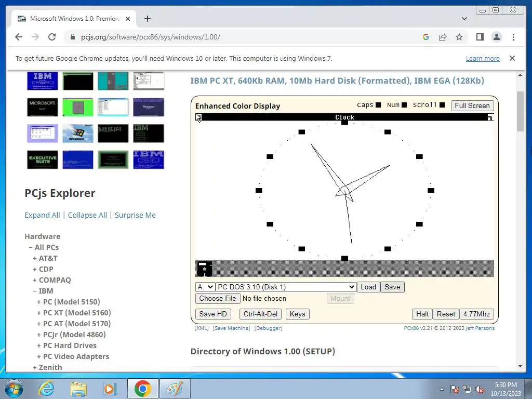Open Learn more about Chrome updates

483,58
